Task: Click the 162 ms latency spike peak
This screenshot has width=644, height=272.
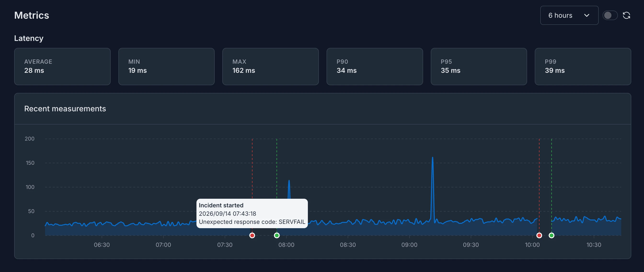Action: pos(432,158)
